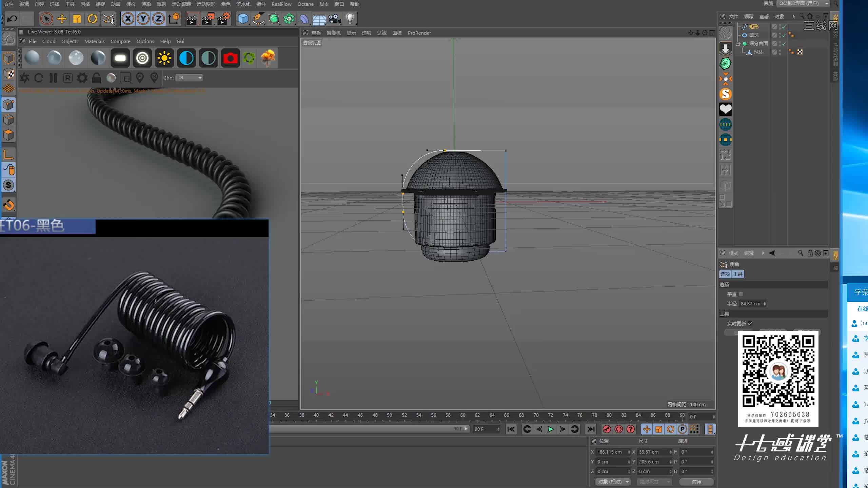Add a Camera object
This screenshot has width=868, height=488.
click(x=335, y=19)
